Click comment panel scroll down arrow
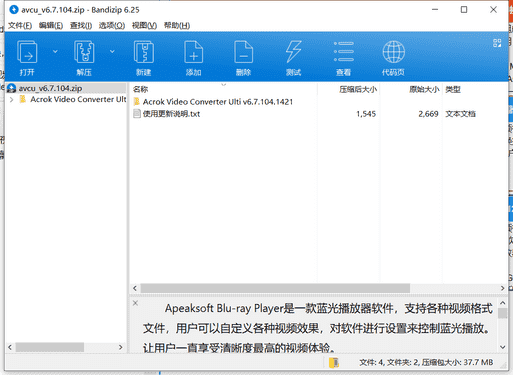Image resolution: width=513 pixels, height=375 pixels. (503, 347)
